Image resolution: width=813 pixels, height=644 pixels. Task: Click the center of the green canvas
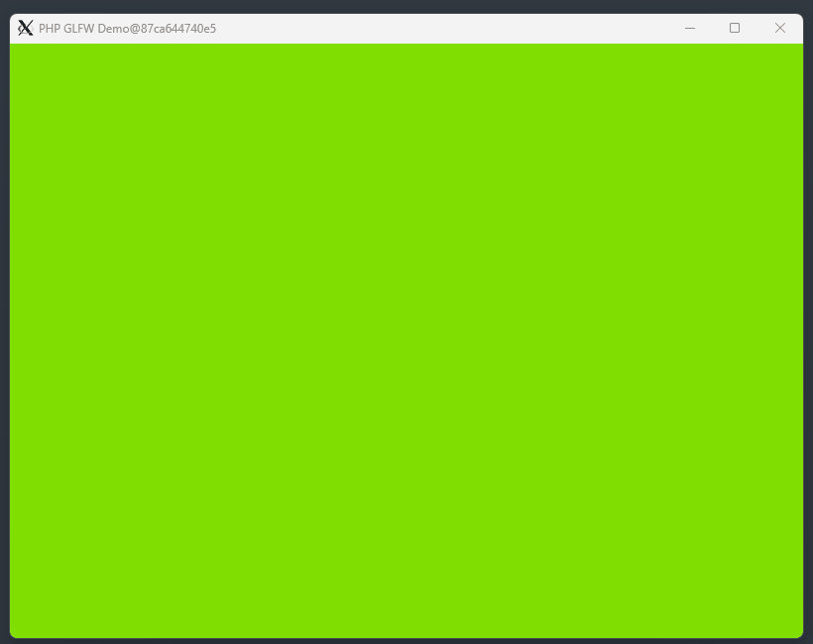click(x=406, y=341)
